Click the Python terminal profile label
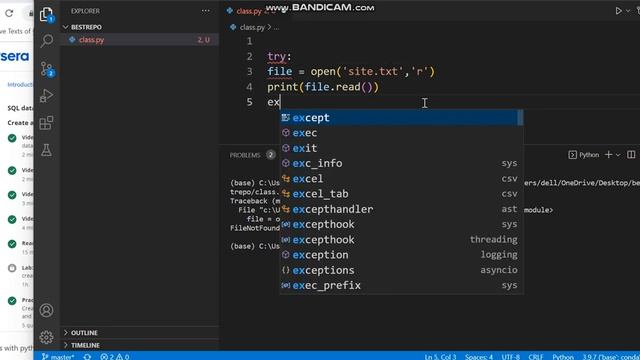The width and height of the screenshot is (640, 360). point(584,155)
